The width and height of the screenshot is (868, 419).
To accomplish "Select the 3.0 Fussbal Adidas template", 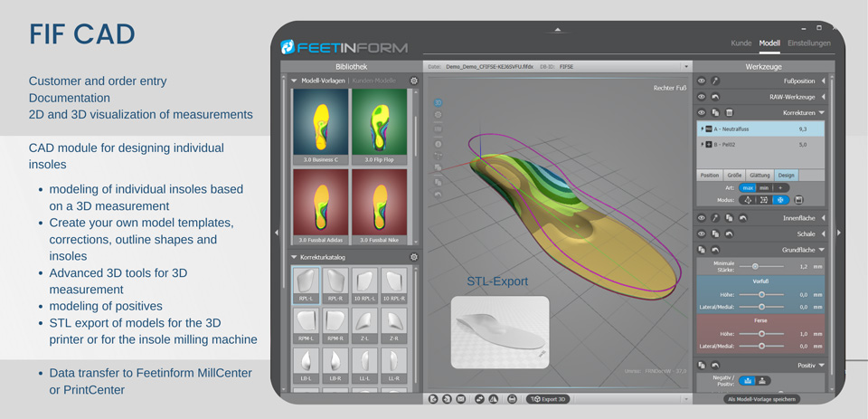I will pyautogui.click(x=320, y=206).
